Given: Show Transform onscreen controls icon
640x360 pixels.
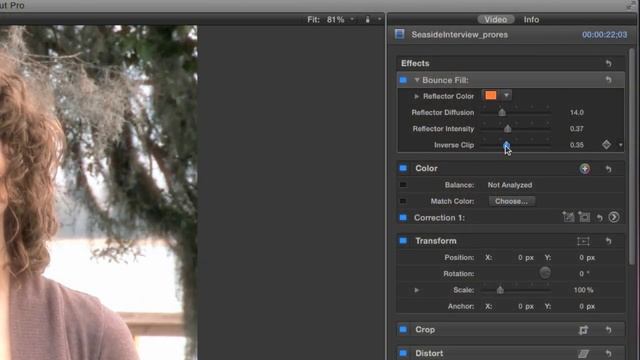Looking at the screenshot, I should [583, 241].
